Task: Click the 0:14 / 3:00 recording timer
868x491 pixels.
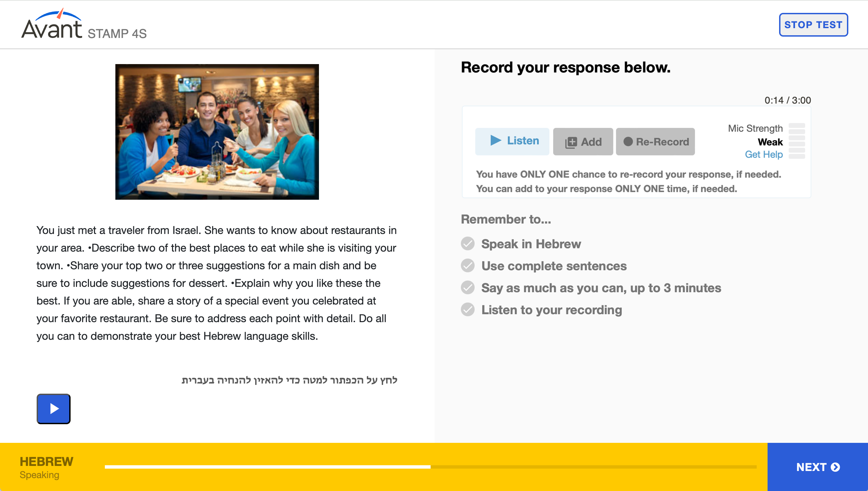Action: pyautogui.click(x=788, y=100)
